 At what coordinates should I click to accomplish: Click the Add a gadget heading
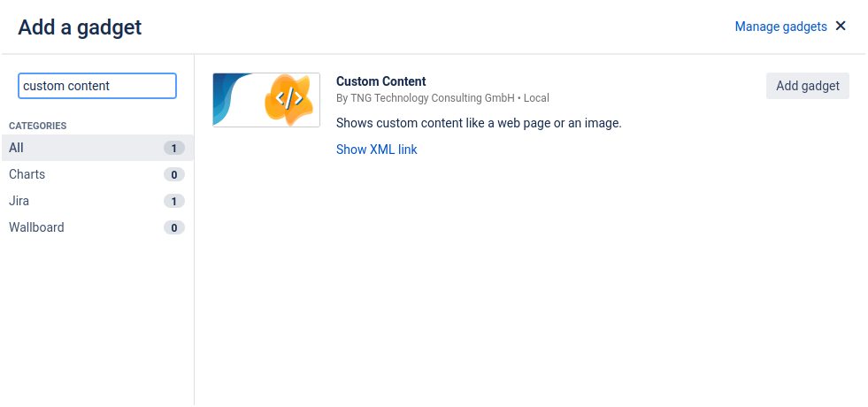[80, 27]
